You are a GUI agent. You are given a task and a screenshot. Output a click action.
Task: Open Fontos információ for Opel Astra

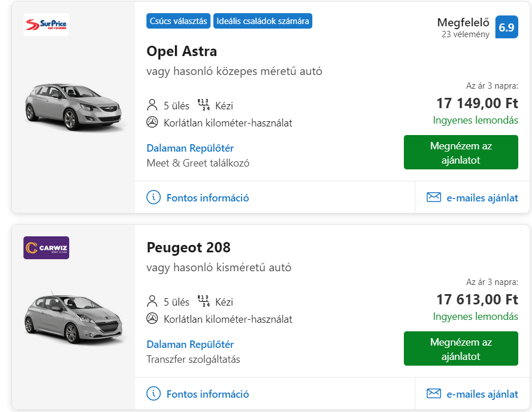(208, 198)
